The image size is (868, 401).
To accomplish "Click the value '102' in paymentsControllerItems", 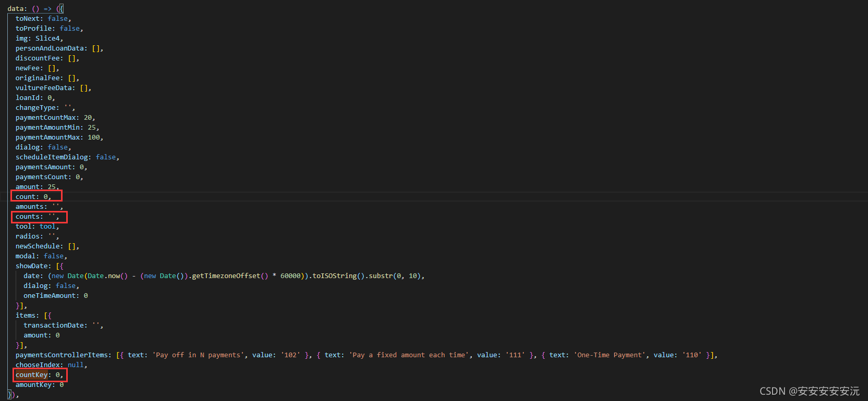I will 290,355.
